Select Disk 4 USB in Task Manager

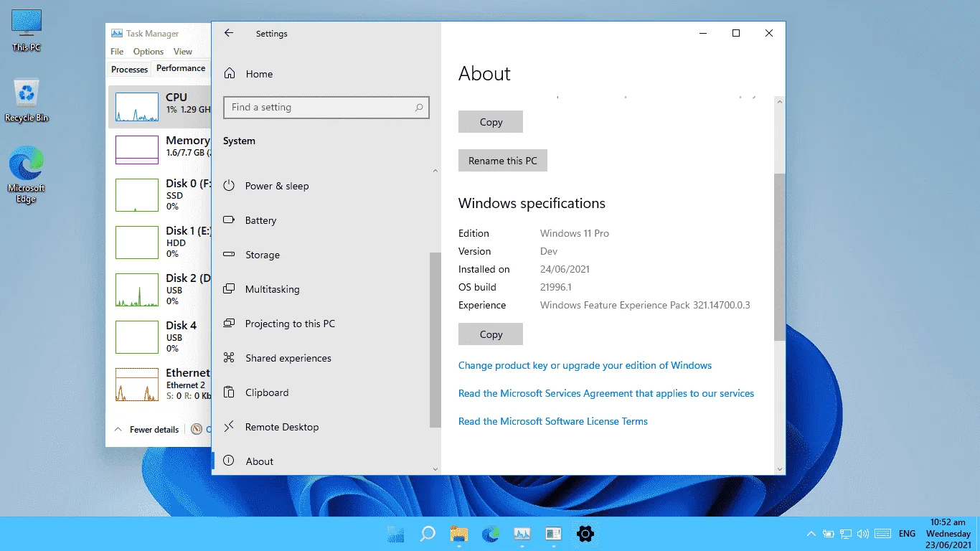point(159,337)
